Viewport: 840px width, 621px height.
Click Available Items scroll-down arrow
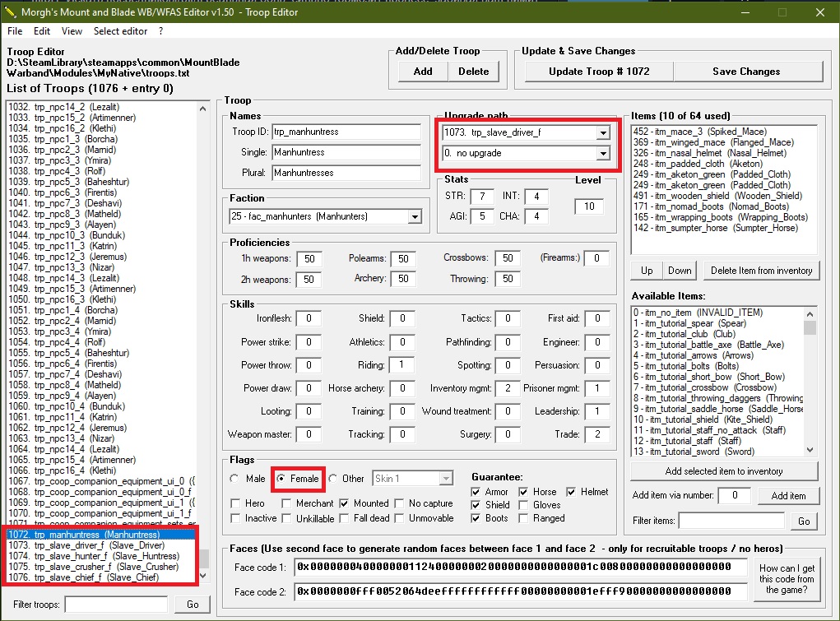click(810, 450)
